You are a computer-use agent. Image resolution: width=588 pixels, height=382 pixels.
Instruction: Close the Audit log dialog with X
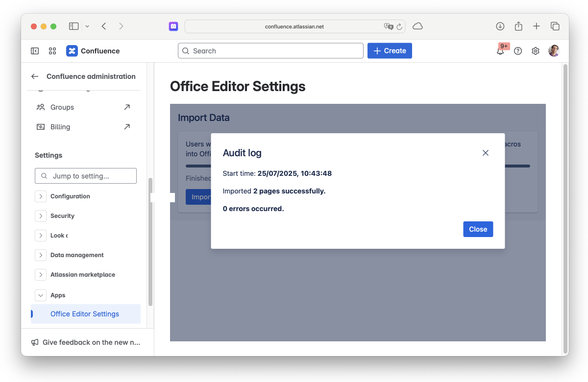(486, 153)
